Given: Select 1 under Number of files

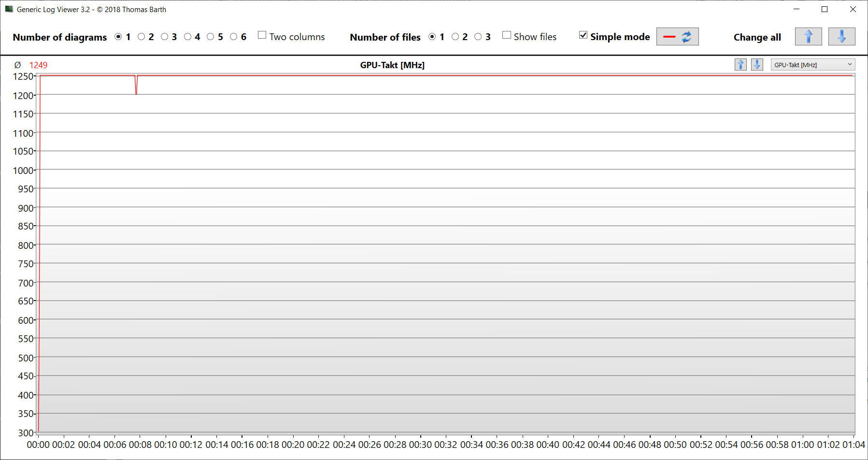Looking at the screenshot, I should pyautogui.click(x=432, y=37).
